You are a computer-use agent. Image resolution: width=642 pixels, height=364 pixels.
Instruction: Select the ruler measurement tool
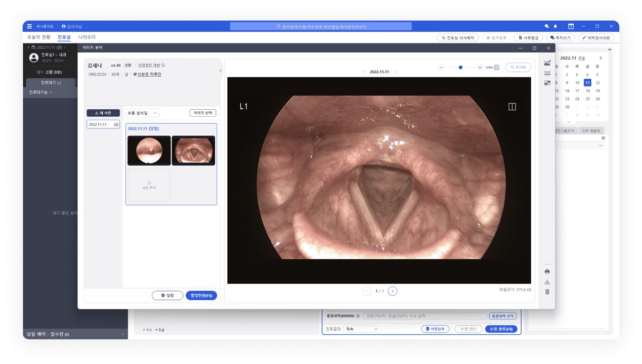coord(547,73)
